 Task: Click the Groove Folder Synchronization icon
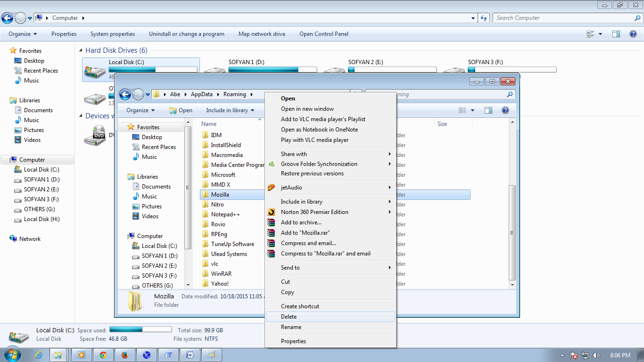[271, 164]
